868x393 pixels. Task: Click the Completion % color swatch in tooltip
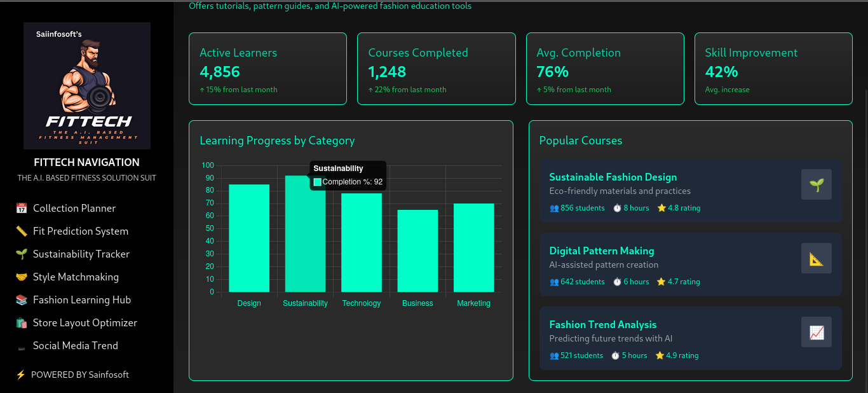pos(318,183)
